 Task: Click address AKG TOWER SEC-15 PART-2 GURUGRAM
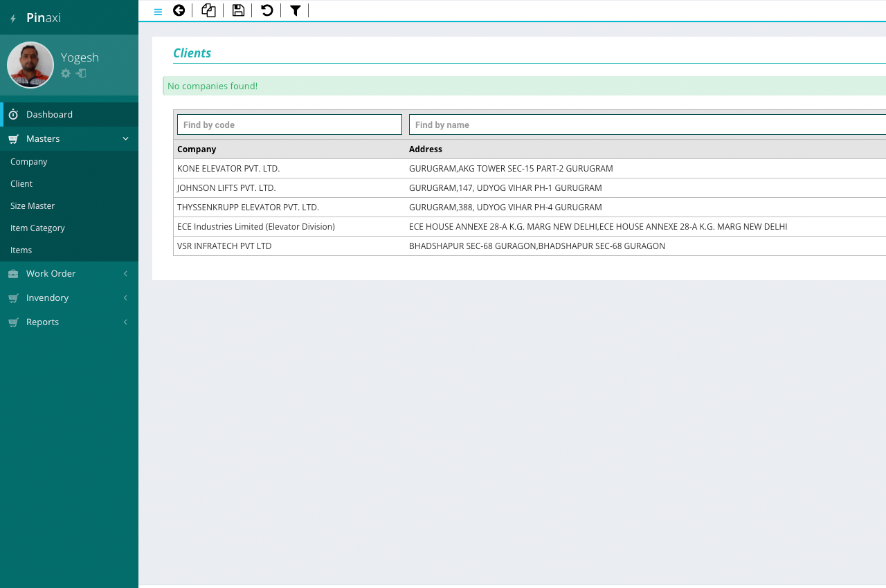point(511,169)
